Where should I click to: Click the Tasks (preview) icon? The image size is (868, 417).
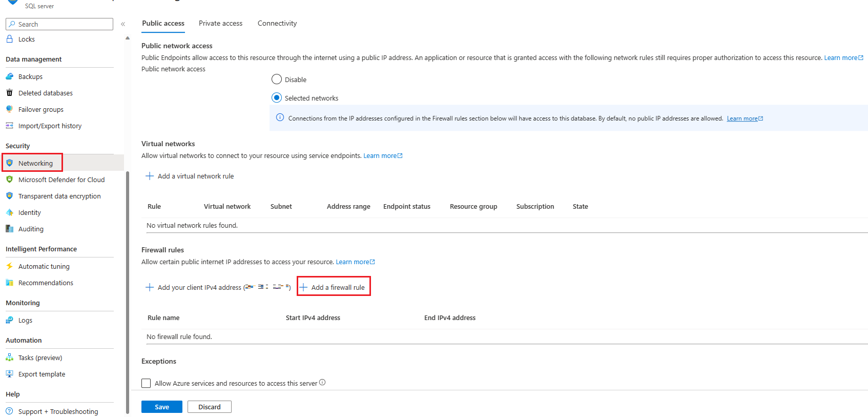click(9, 358)
